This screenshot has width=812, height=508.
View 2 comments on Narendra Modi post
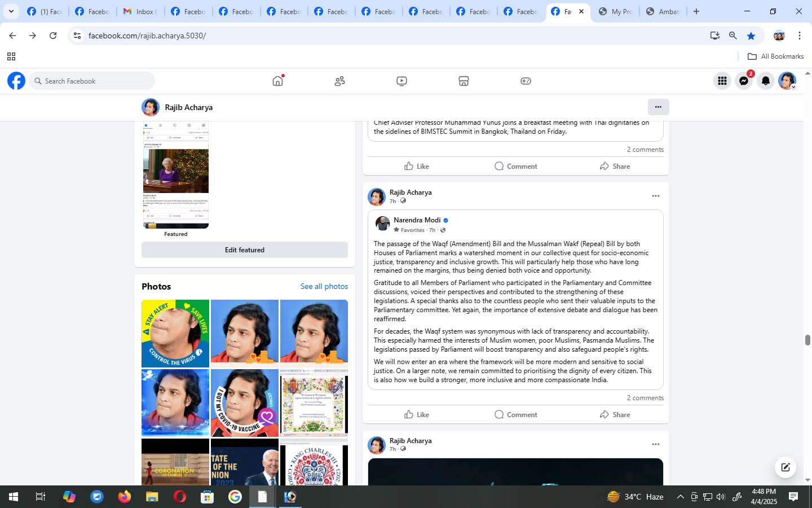(x=645, y=398)
